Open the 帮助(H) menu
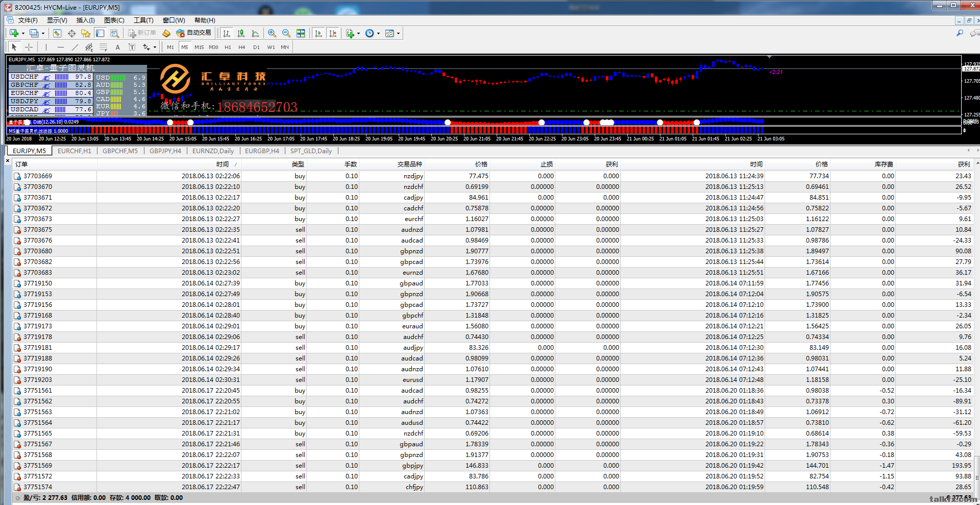 (x=205, y=20)
